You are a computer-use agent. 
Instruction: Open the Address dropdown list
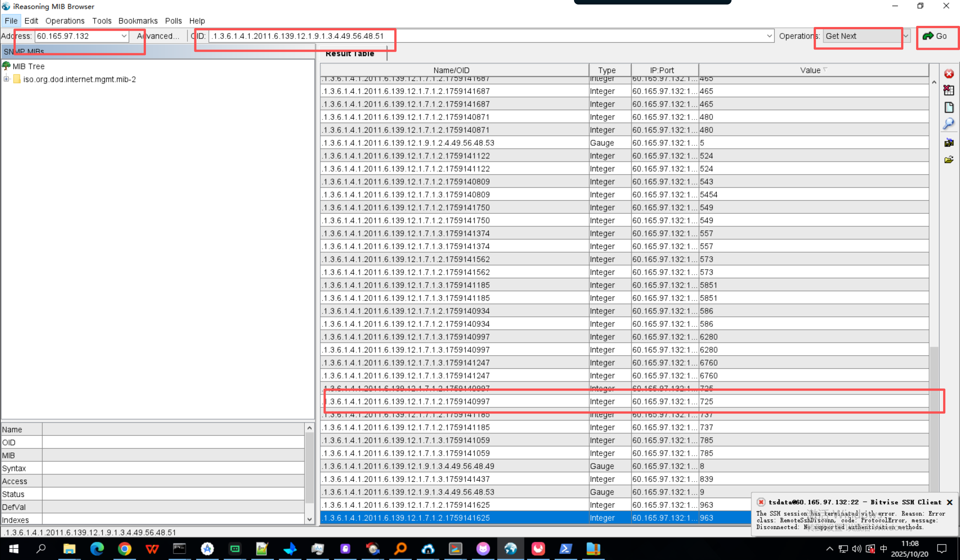click(124, 36)
